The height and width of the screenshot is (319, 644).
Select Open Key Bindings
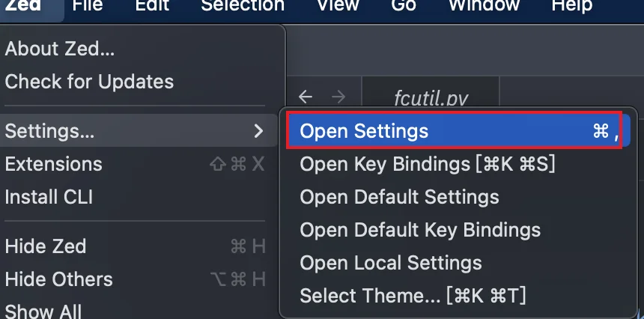tap(427, 164)
